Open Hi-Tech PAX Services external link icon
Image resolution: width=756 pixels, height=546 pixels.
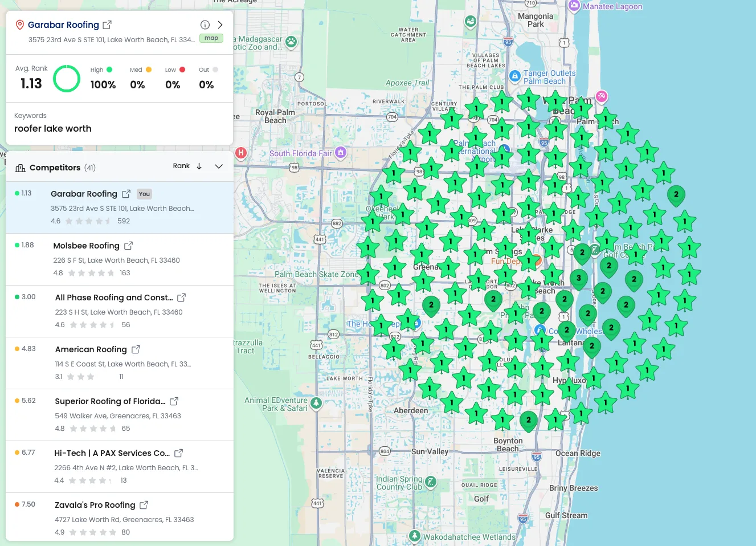178,453
